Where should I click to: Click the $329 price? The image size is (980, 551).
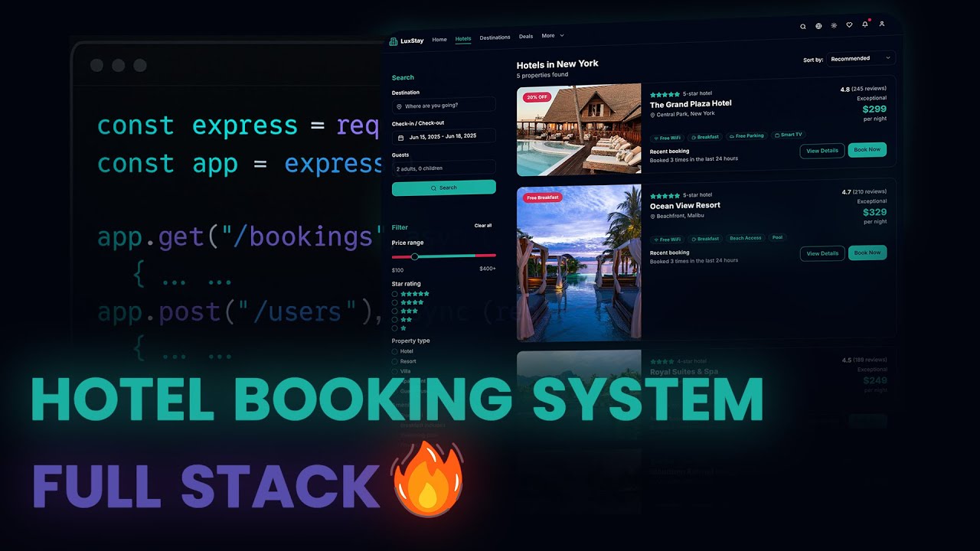[874, 212]
